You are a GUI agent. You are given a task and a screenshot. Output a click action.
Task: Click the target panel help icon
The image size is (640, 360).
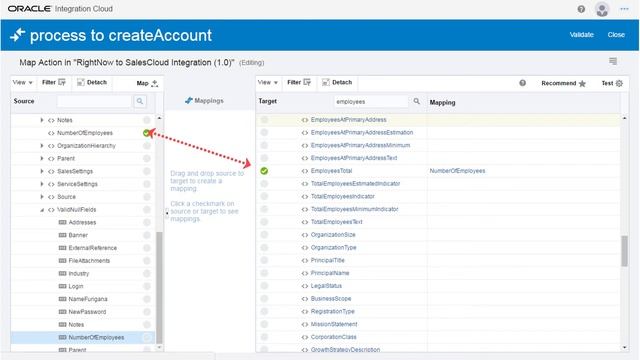click(522, 83)
